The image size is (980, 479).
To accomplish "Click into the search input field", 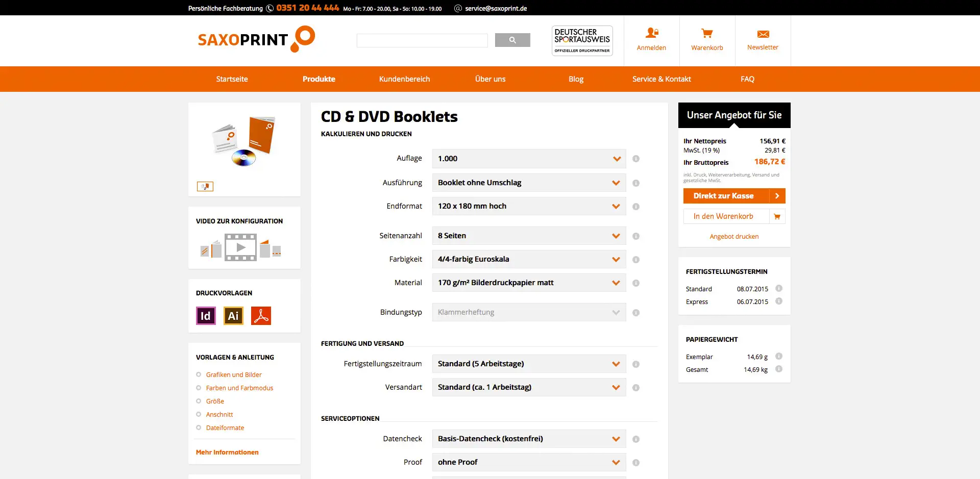I will point(422,40).
